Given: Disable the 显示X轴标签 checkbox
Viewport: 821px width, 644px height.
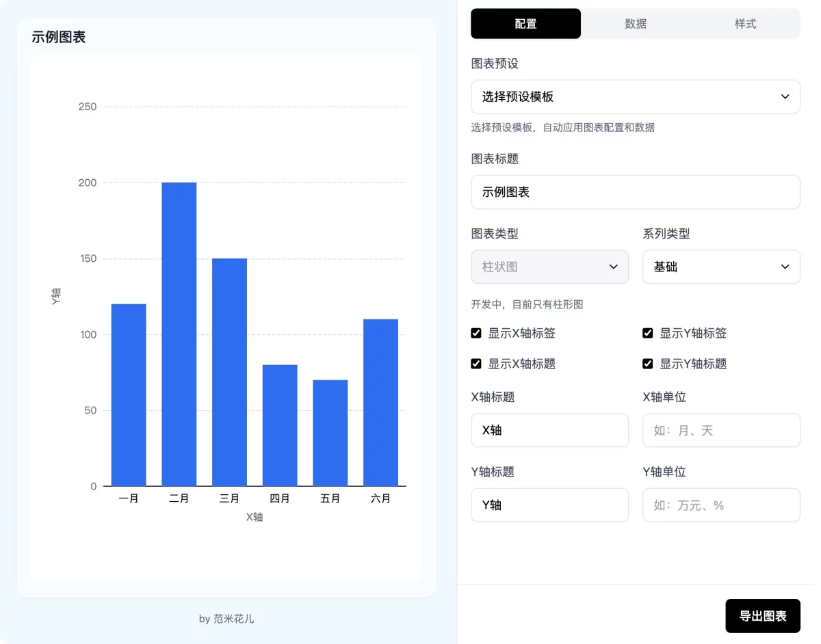Looking at the screenshot, I should (475, 333).
